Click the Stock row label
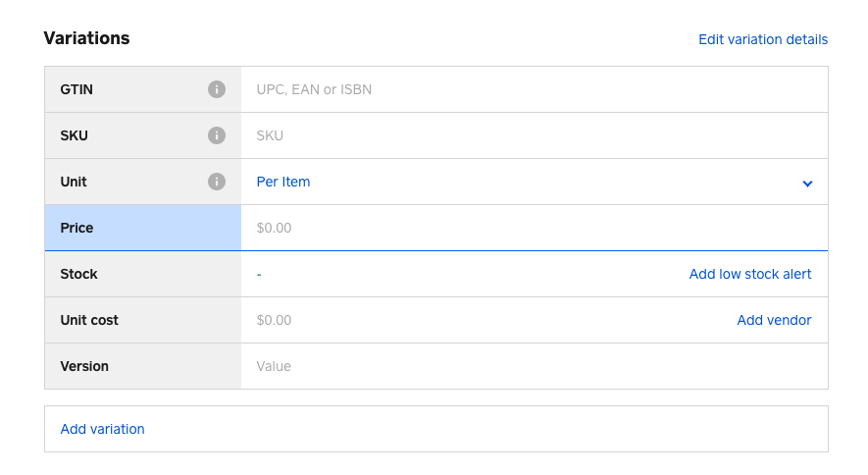The width and height of the screenshot is (868, 475). 79,274
